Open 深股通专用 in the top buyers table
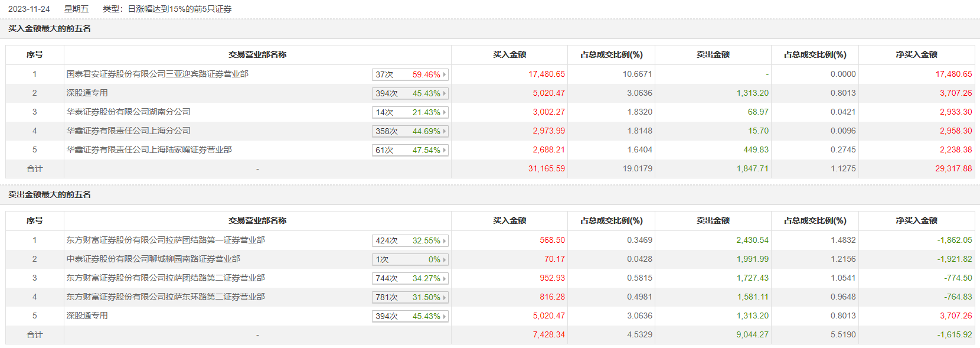Screen dimensions: 980x348 point(87,93)
